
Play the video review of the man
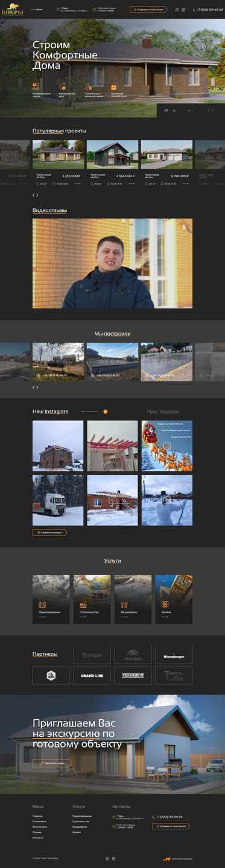[x=113, y=263]
